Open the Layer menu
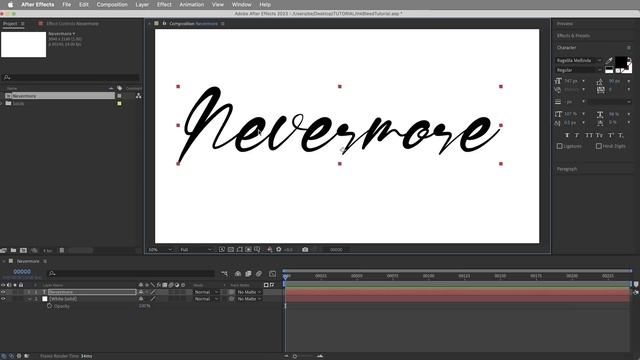 coord(142,4)
